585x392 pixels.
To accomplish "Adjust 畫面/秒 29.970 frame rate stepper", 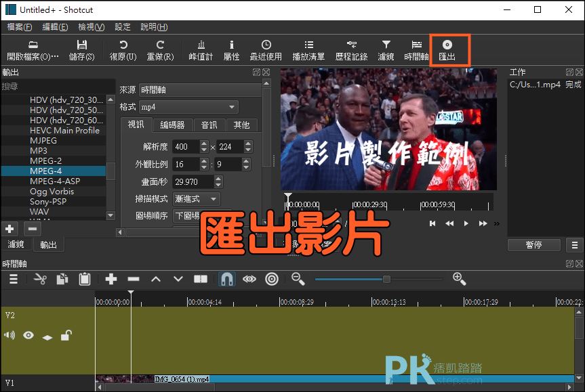I will [x=219, y=182].
